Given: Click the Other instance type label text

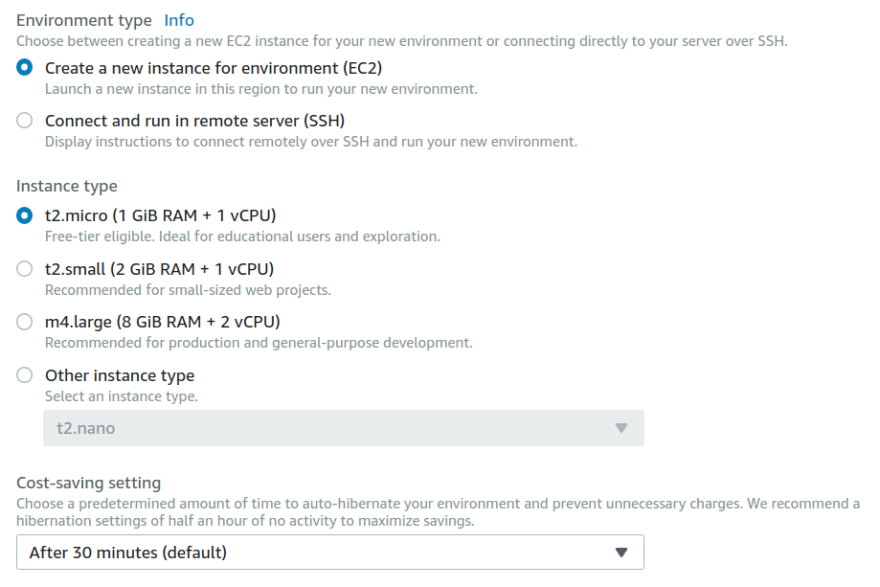Looking at the screenshot, I should point(120,375).
